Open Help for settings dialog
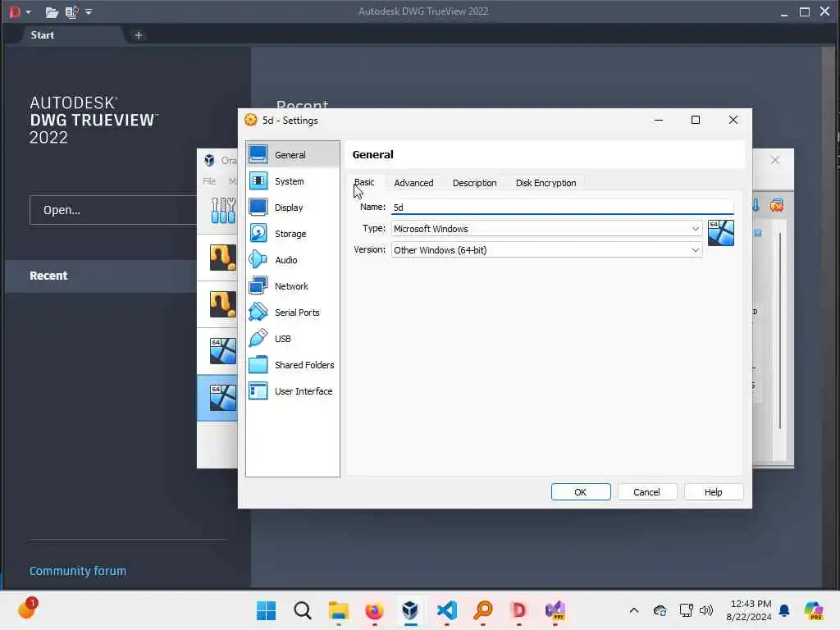Screen dimensions: 840x630 713,492
